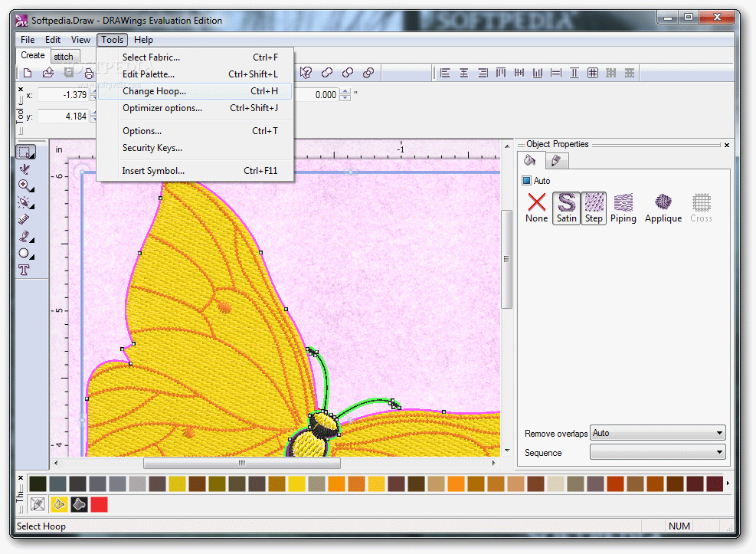The image size is (756, 554).
Task: Toggle Step stitch type
Action: coord(594,208)
